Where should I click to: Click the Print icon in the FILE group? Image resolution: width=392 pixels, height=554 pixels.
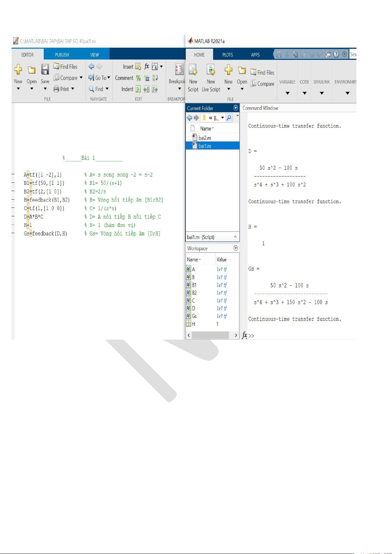click(x=56, y=89)
